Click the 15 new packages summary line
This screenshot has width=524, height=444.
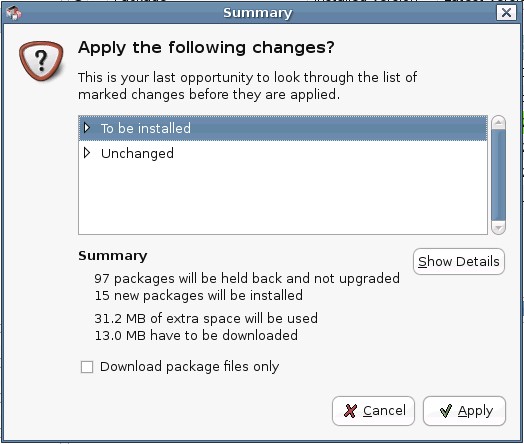click(x=199, y=296)
